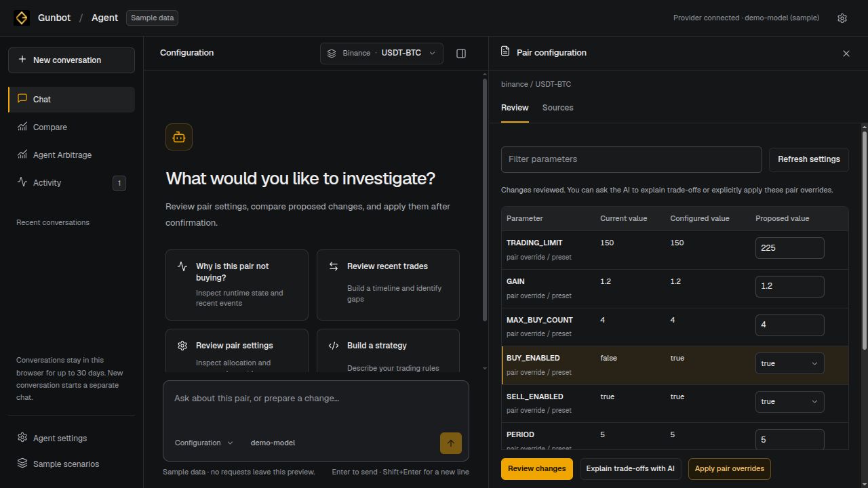Open the Activity page
868x488 pixels.
pyautogui.click(x=71, y=183)
